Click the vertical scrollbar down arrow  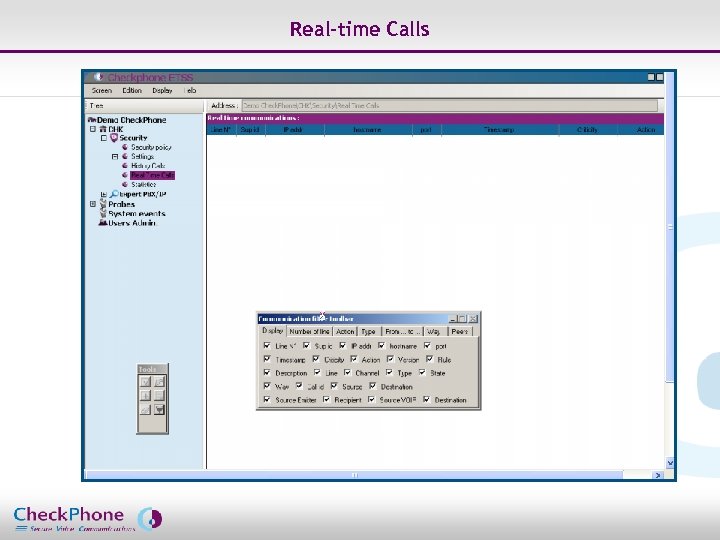[x=670, y=463]
